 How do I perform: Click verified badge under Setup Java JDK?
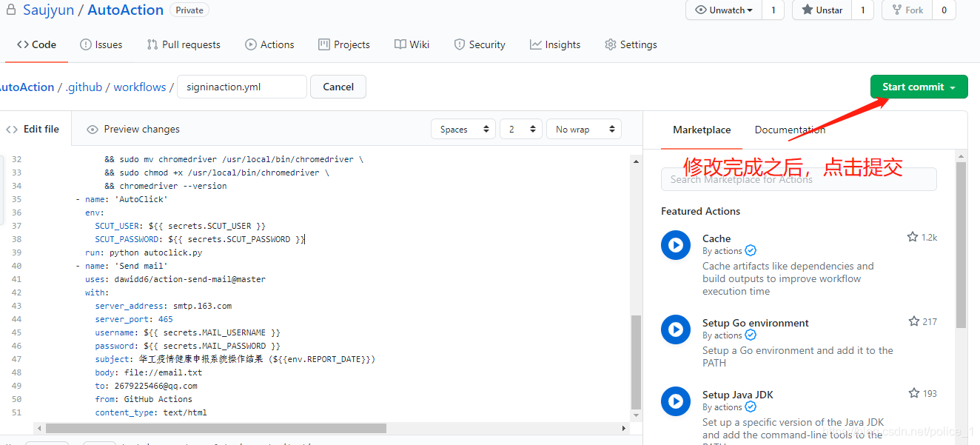click(x=751, y=406)
